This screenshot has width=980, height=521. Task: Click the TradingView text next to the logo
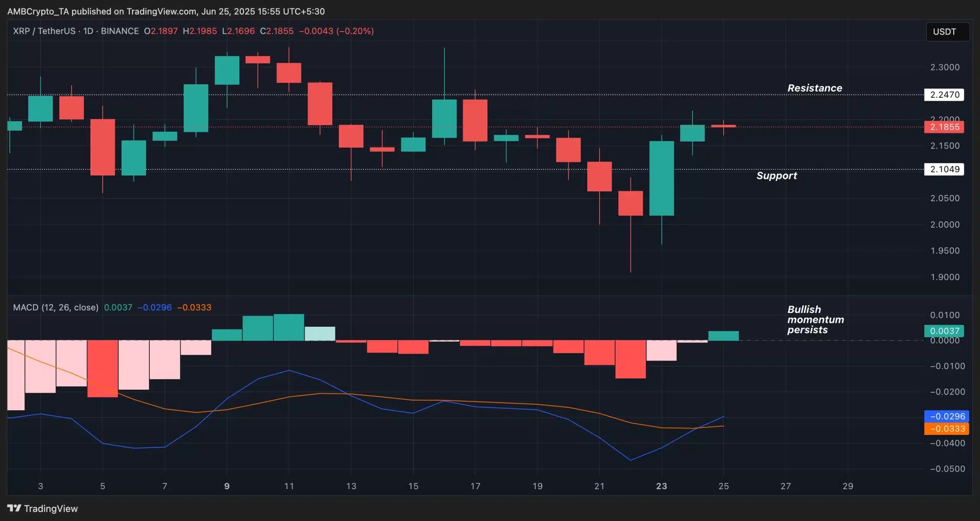click(x=50, y=509)
